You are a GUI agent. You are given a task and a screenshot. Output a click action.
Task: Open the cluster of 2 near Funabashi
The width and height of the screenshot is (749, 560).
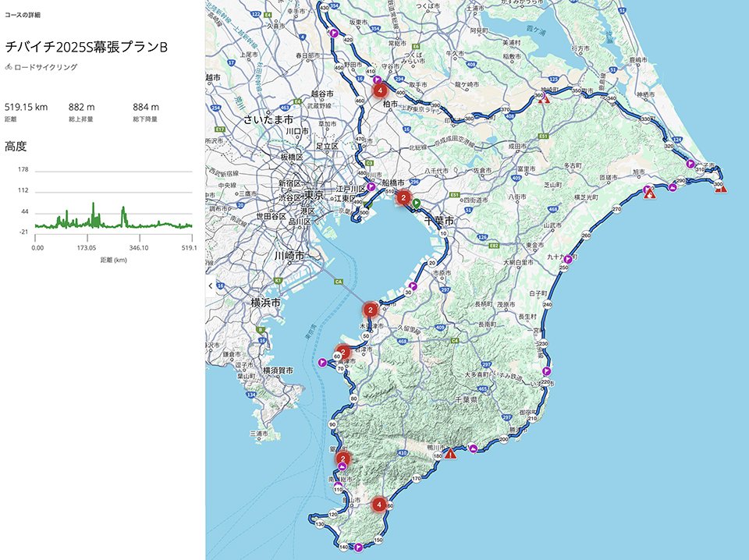pos(403,198)
